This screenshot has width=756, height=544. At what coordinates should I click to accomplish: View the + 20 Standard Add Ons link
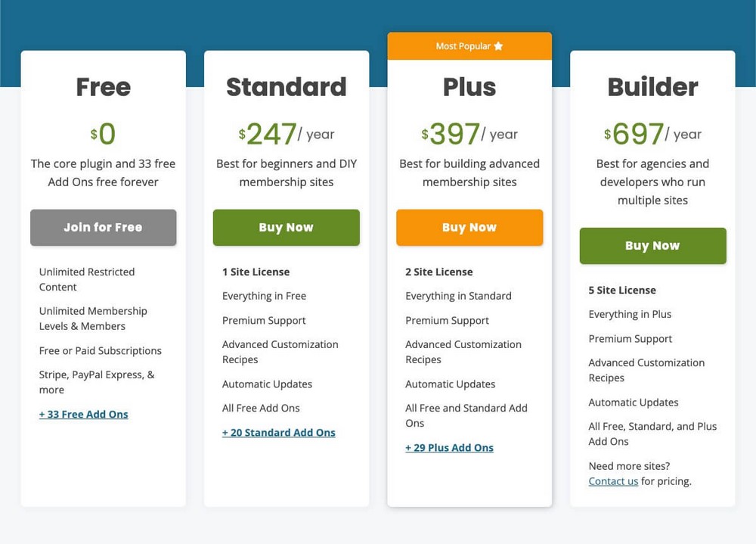(279, 433)
